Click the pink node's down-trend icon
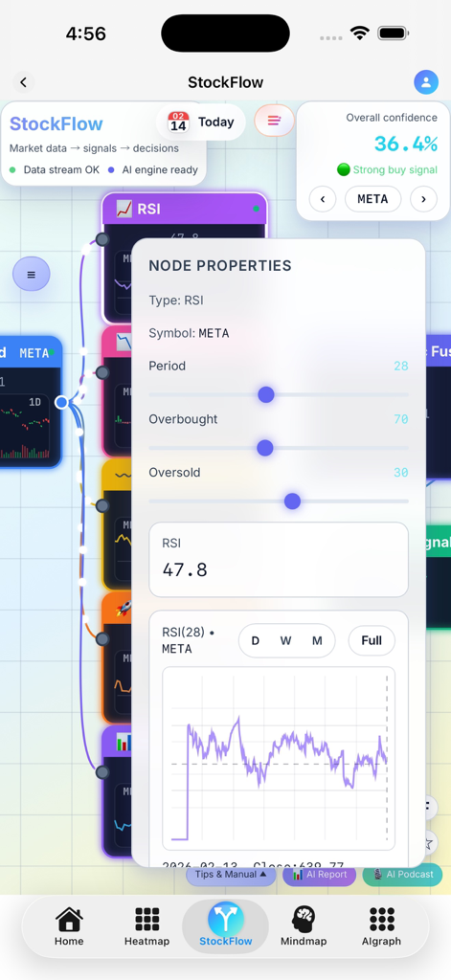The image size is (451, 980). coord(124,342)
